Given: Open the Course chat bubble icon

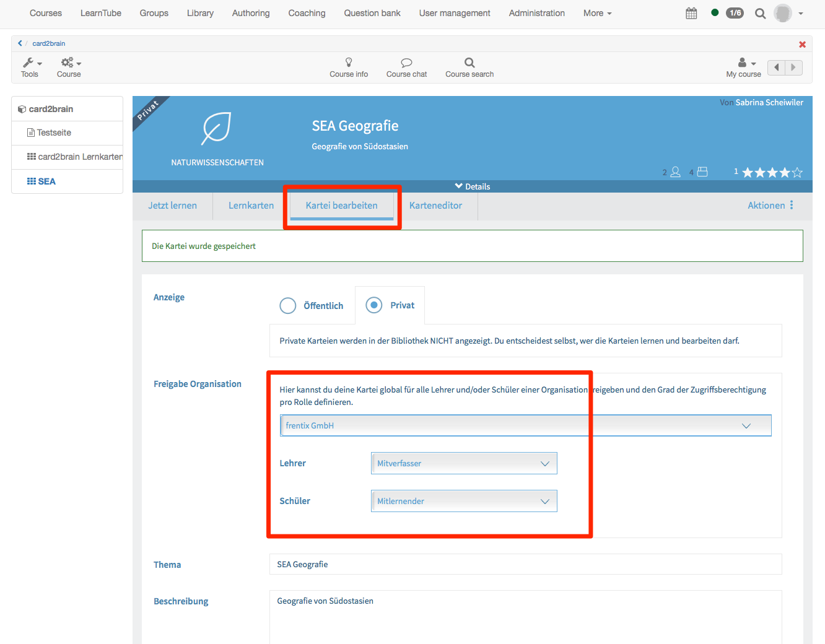Looking at the screenshot, I should pyautogui.click(x=406, y=63).
